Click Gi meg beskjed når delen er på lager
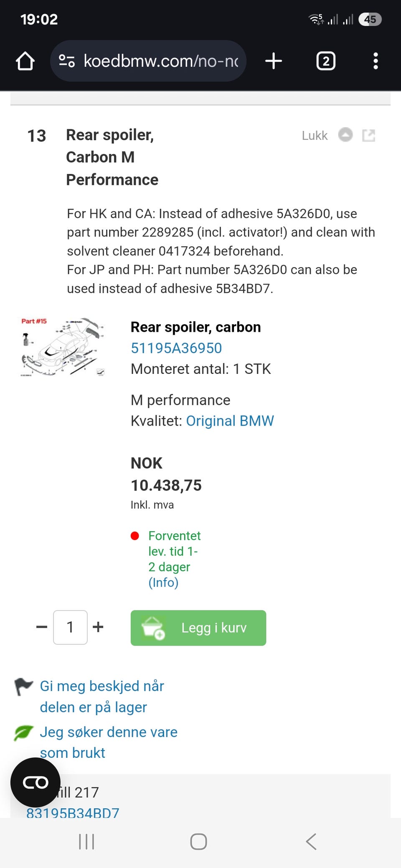This screenshot has width=401, height=868. click(x=102, y=696)
